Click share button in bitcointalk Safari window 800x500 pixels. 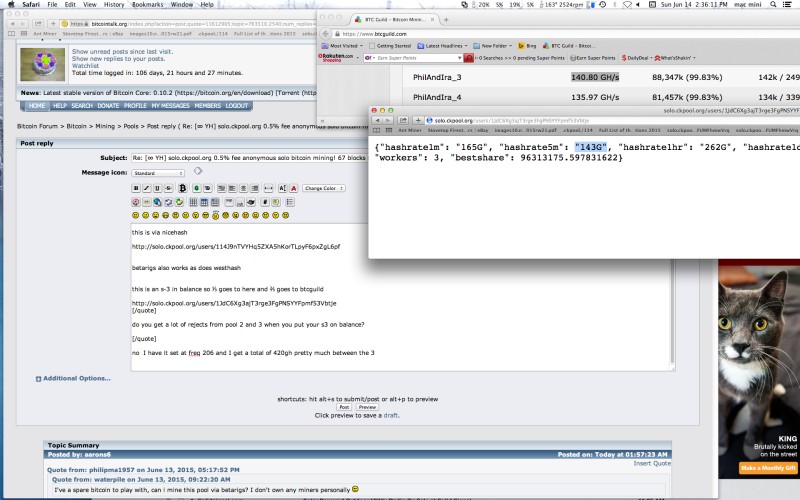click(38, 23)
